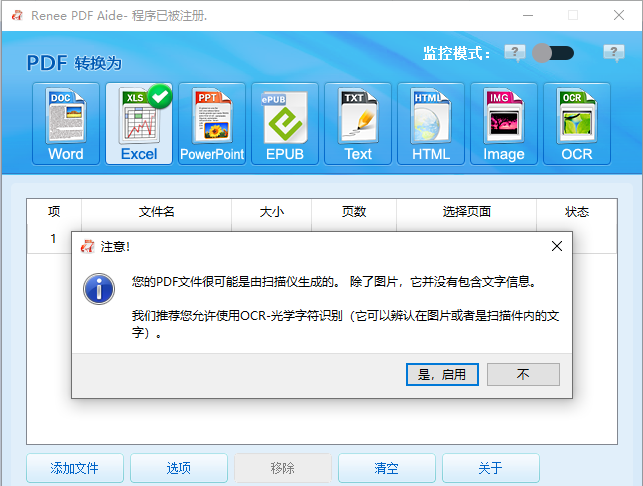Click the 清空 clear list button
Screen dimensions: 643x486
click(x=386, y=468)
